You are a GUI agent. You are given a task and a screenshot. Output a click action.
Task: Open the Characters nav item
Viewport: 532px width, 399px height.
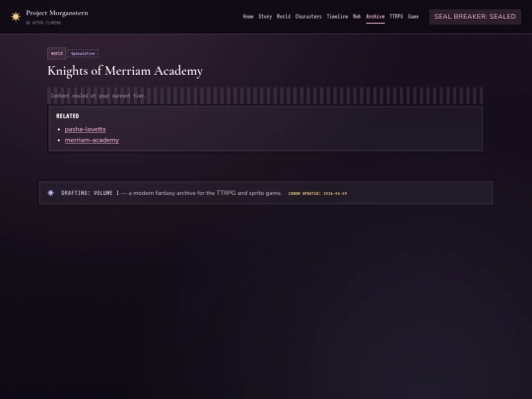click(308, 17)
